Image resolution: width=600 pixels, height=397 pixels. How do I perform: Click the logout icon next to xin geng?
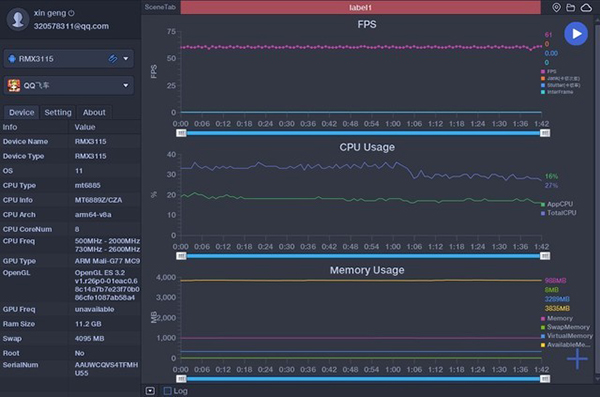71,13
